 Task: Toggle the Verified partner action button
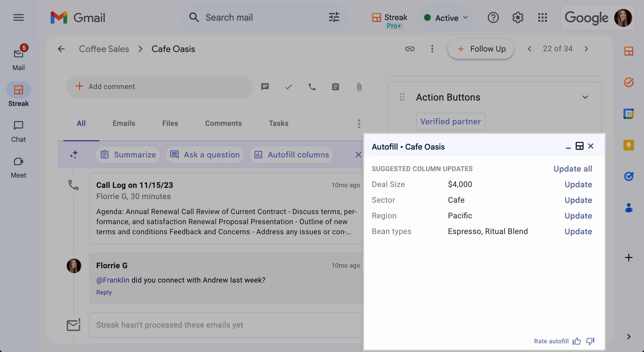point(450,122)
